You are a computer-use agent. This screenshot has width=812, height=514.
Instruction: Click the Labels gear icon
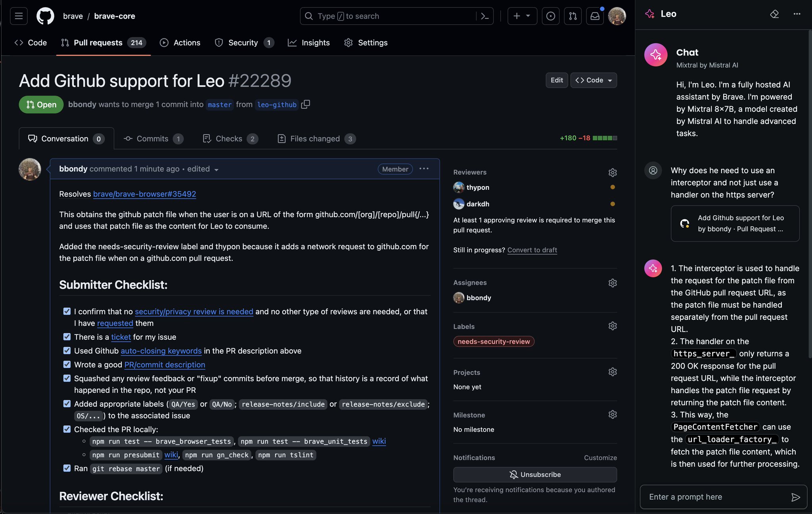(x=613, y=326)
